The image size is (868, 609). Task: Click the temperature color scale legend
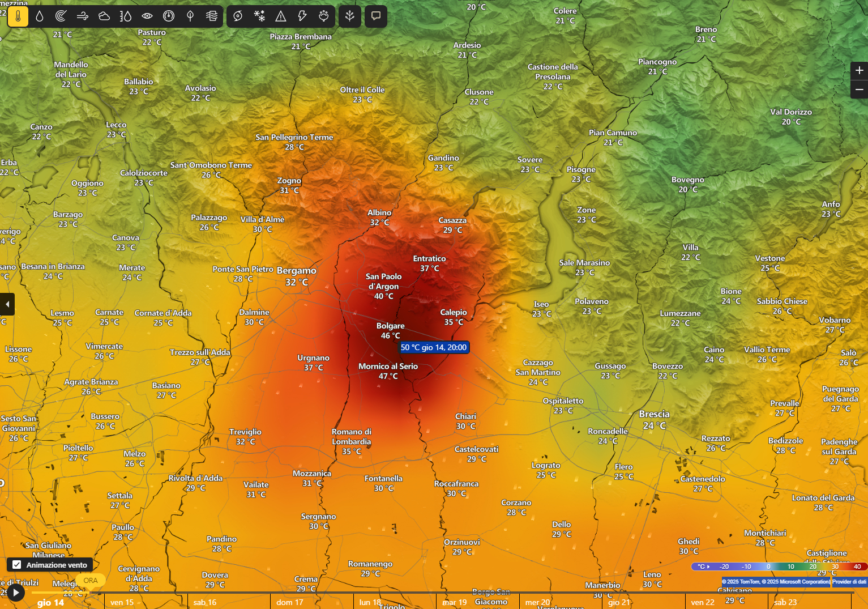coord(779,567)
